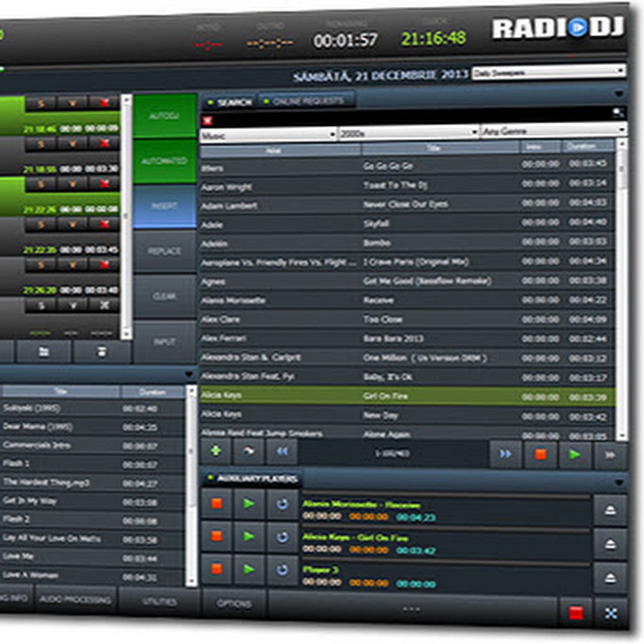Viewport: 644px width, 644px height.
Task: Open the 2000s decade dropdown
Action: pyautogui.click(x=409, y=132)
